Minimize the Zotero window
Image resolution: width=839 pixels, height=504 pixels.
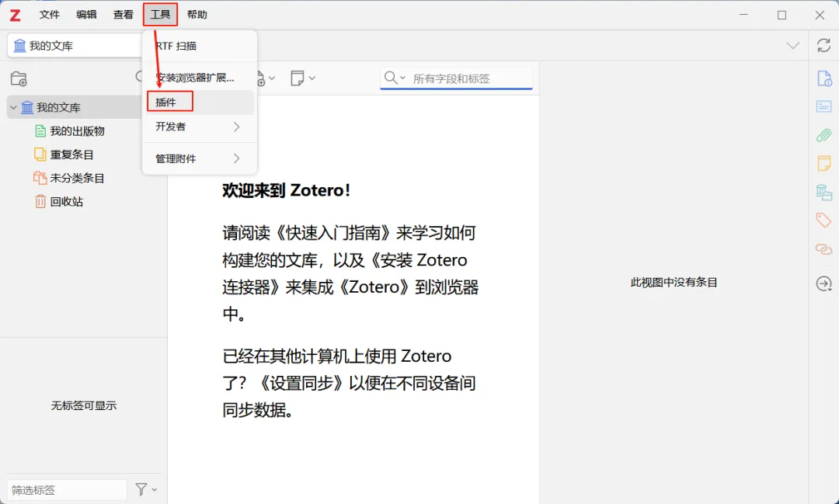[743, 15]
